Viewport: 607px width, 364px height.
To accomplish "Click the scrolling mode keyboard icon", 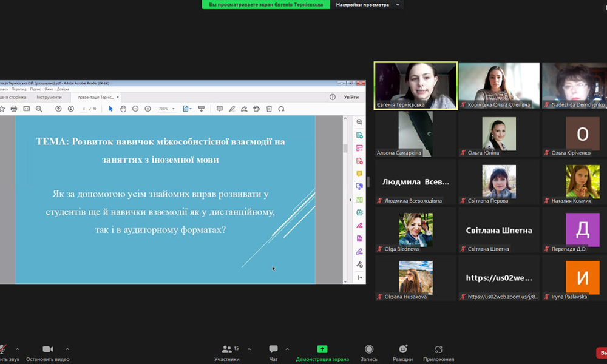I will (202, 109).
